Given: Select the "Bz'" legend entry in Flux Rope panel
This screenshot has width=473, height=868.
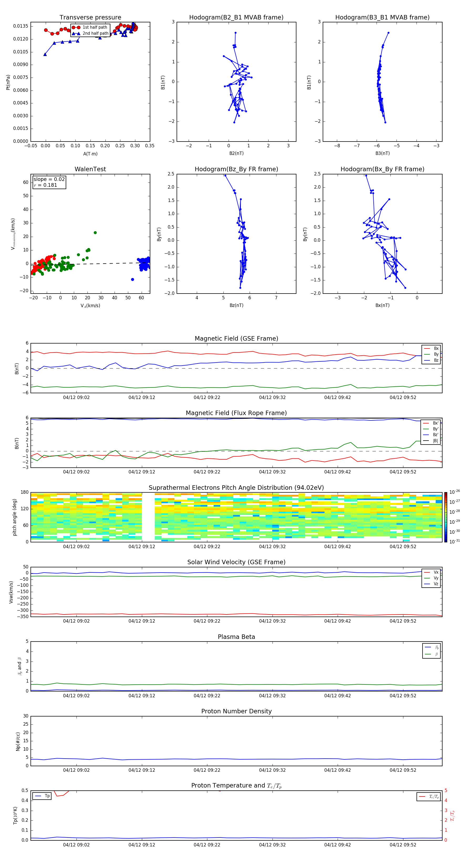Looking at the screenshot, I should click(x=431, y=435).
